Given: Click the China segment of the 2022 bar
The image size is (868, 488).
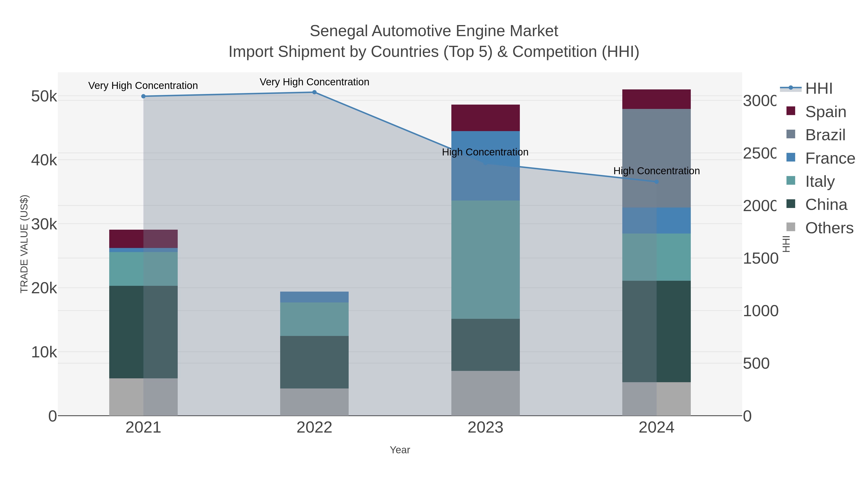Looking at the screenshot, I should tap(314, 362).
